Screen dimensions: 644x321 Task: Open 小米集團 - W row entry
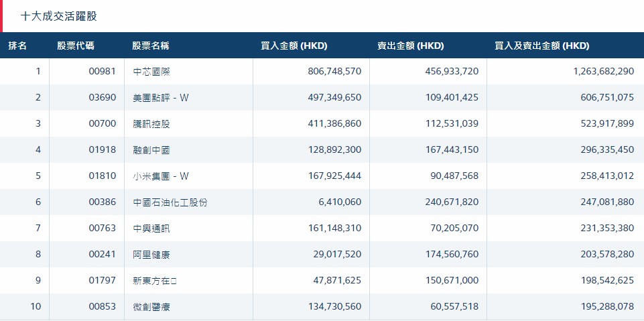[161, 176]
